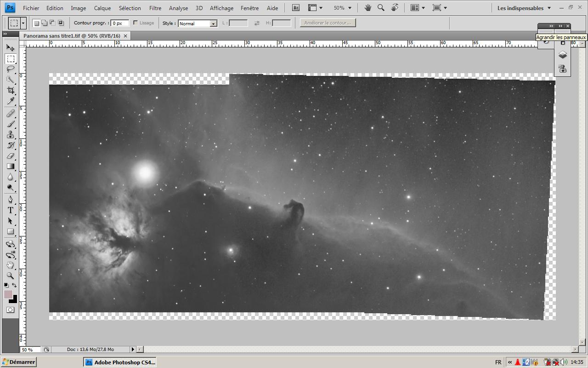Select the Lasso tool
588x368 pixels.
pos(10,69)
